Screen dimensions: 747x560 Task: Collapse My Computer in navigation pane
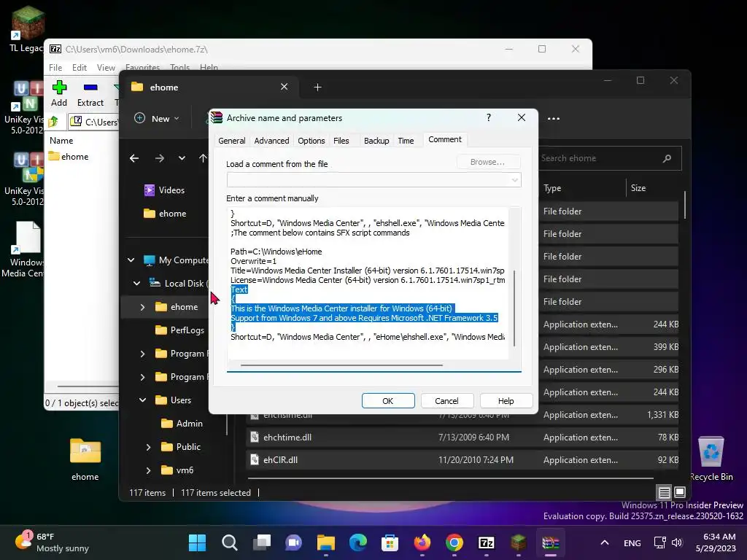coord(131,260)
